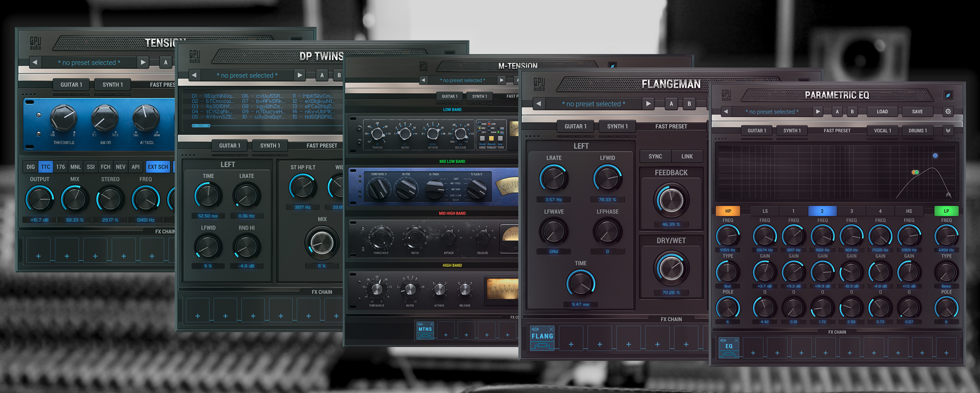Toggle EXT SCH in Tension window
Viewport: 980px width, 393px height.
158,167
